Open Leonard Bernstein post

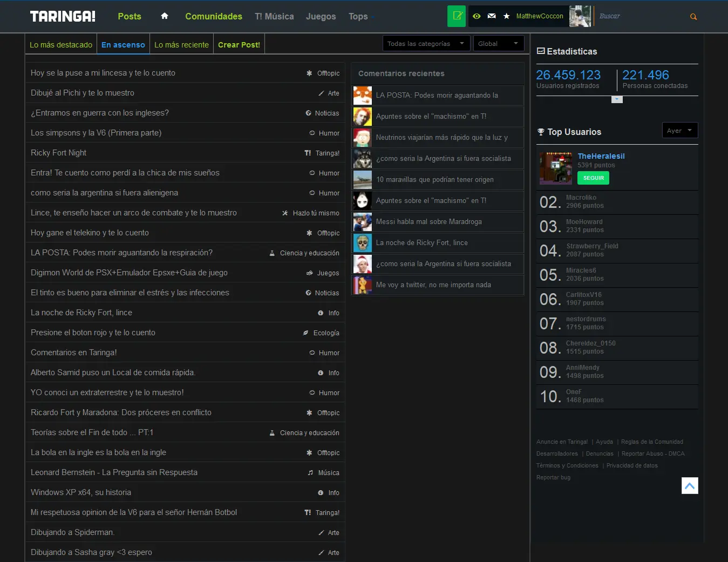coord(114,472)
